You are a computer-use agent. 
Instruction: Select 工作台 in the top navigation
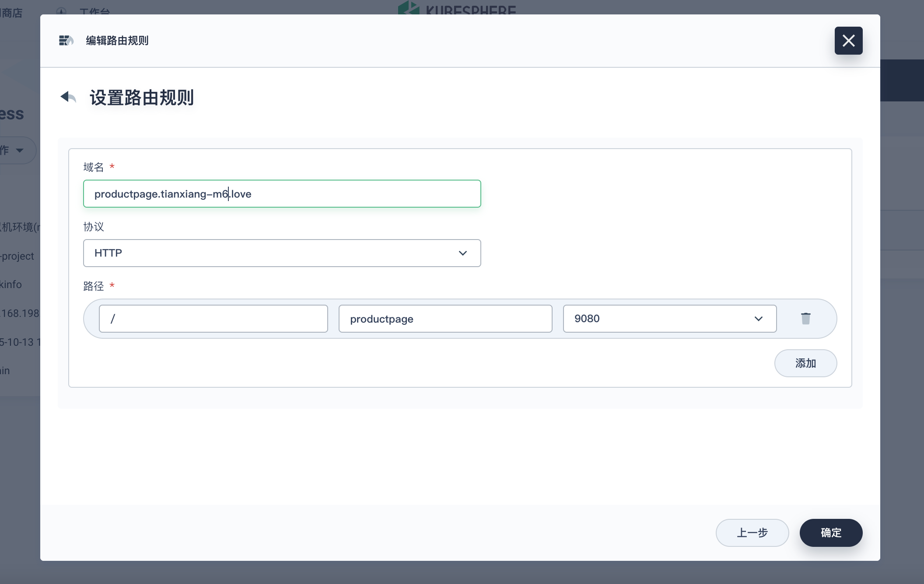(94, 11)
